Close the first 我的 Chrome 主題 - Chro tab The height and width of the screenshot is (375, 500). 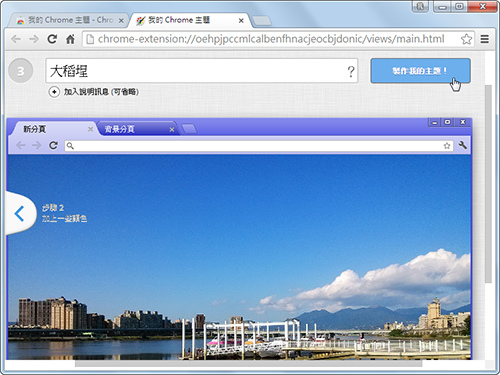point(121,21)
